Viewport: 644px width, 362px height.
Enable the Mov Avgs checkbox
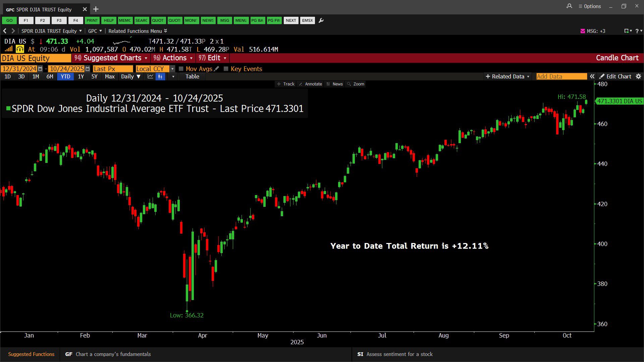tap(181, 69)
